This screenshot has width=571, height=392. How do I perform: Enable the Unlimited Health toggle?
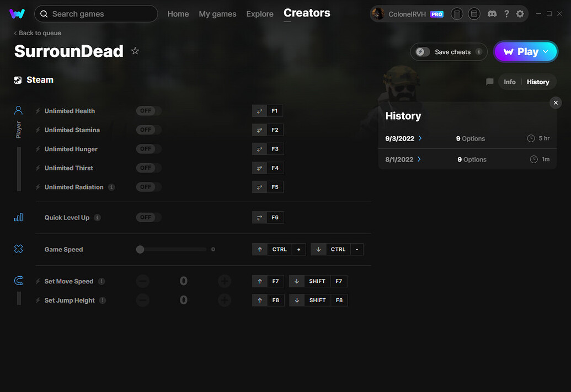coord(148,110)
